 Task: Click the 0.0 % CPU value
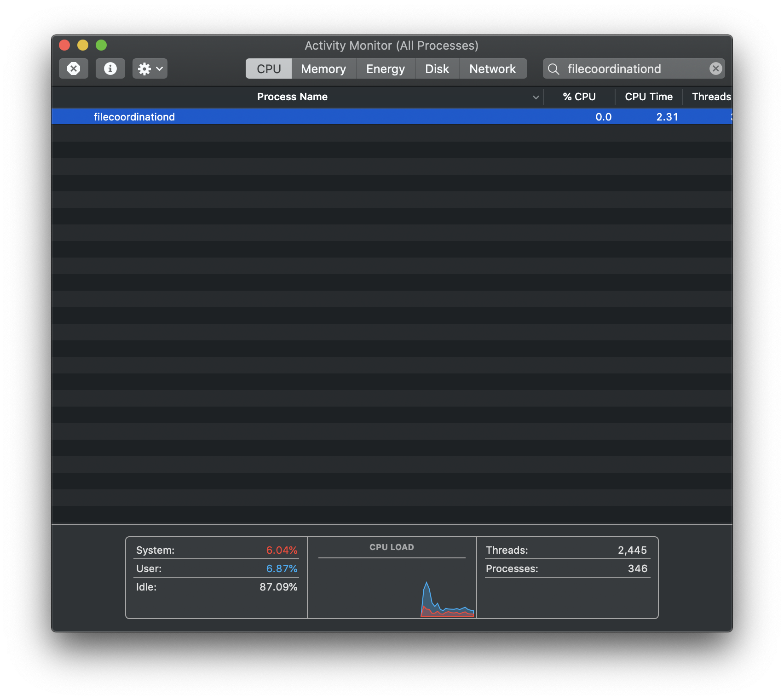point(603,117)
